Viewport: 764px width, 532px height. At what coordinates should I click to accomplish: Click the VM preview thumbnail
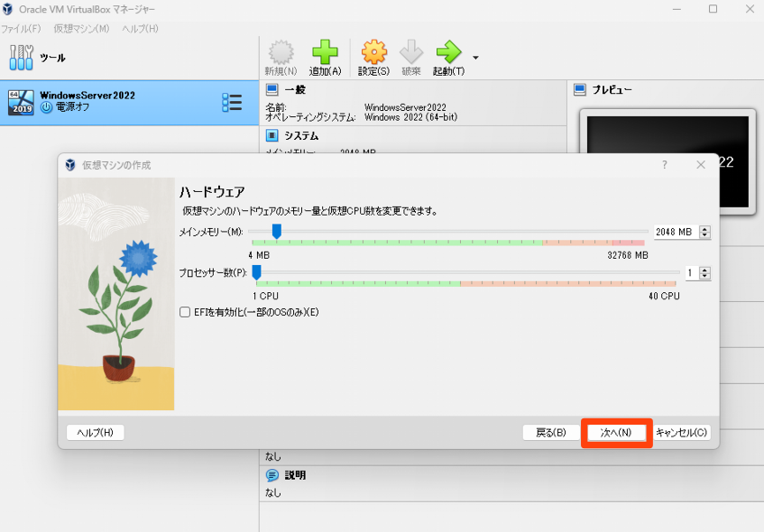pos(667,161)
